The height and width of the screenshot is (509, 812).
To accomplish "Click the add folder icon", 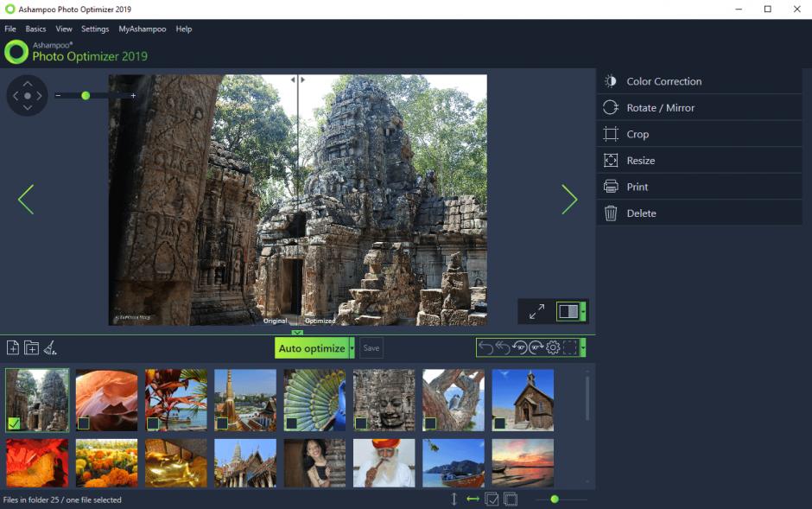I will 31,348.
